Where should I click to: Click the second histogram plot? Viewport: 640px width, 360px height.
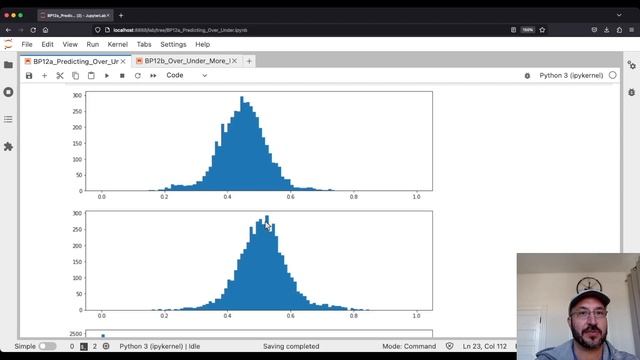point(259,260)
